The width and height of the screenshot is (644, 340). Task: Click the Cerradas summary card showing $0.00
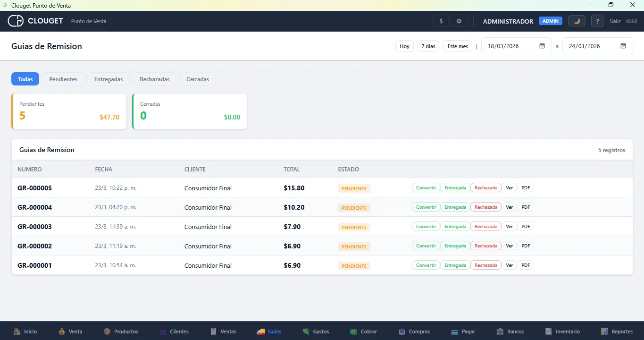pyautogui.click(x=190, y=111)
